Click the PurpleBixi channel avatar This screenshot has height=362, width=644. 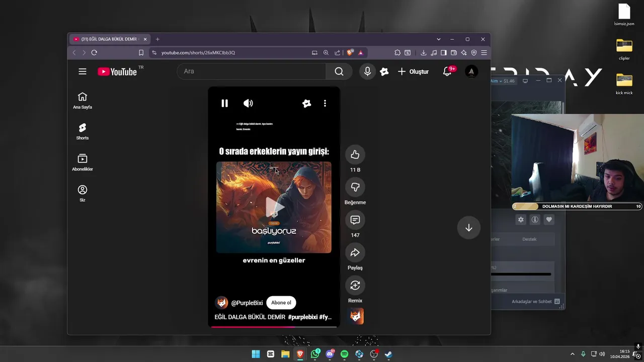point(221,303)
